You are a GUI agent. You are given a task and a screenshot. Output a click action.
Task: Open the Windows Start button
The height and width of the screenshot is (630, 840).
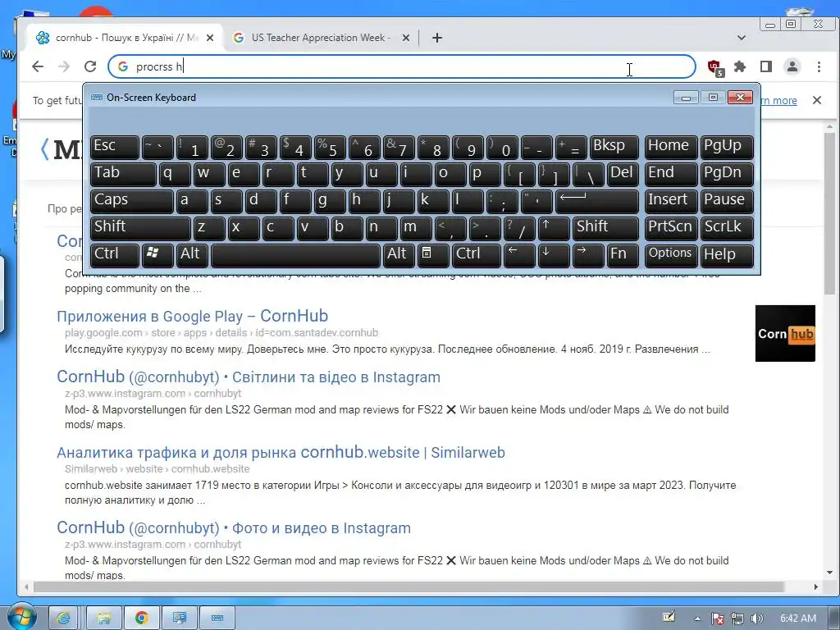21,617
